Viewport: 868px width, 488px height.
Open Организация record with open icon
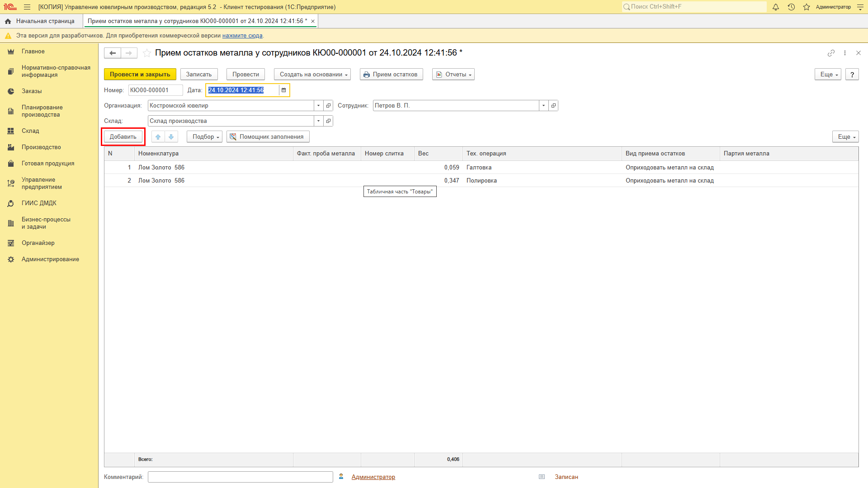pyautogui.click(x=329, y=106)
